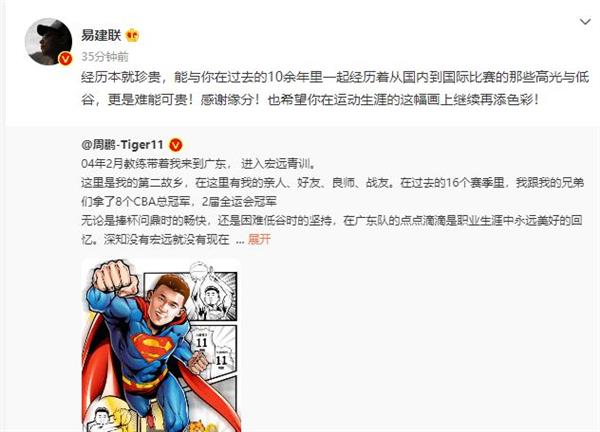The width and height of the screenshot is (600, 432).
Task: Click the verified badge next to 周鹏-Tiger11
Action: coord(175,145)
